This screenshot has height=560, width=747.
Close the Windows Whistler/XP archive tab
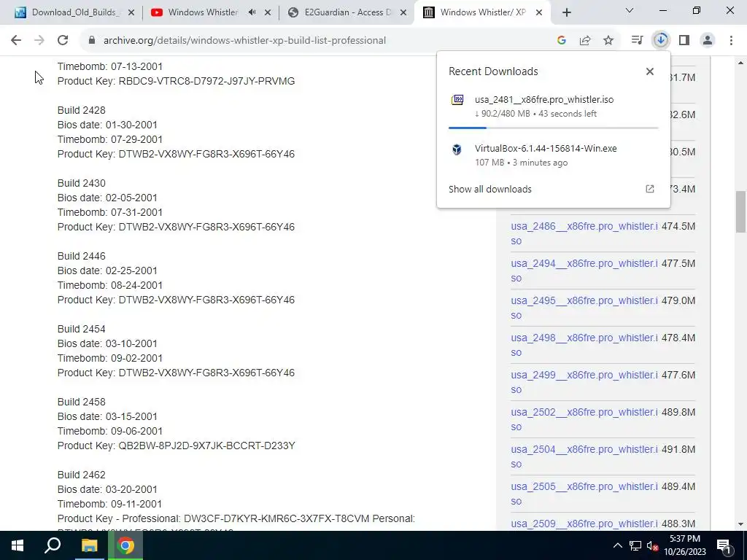click(539, 13)
